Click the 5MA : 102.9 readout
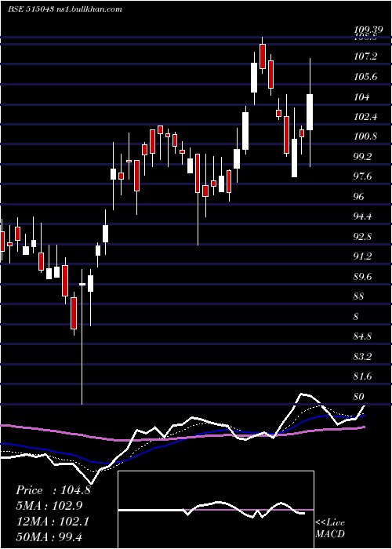Screen dimensions: 392x549 click(51, 506)
